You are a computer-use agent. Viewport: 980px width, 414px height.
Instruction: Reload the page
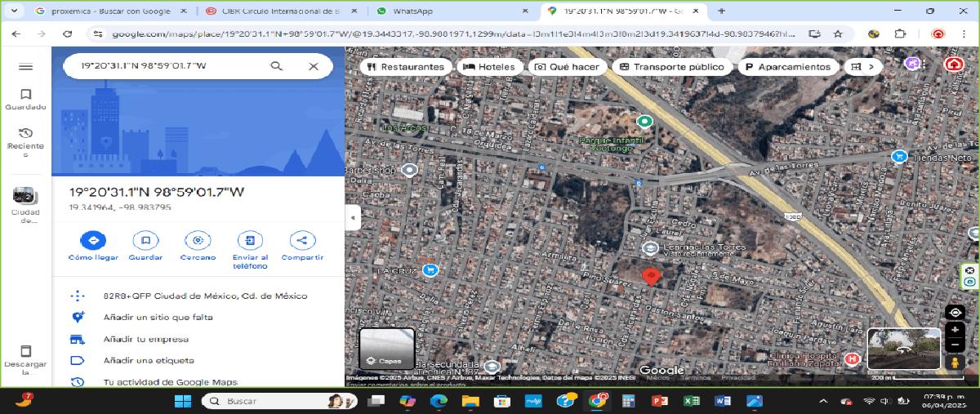(68, 34)
